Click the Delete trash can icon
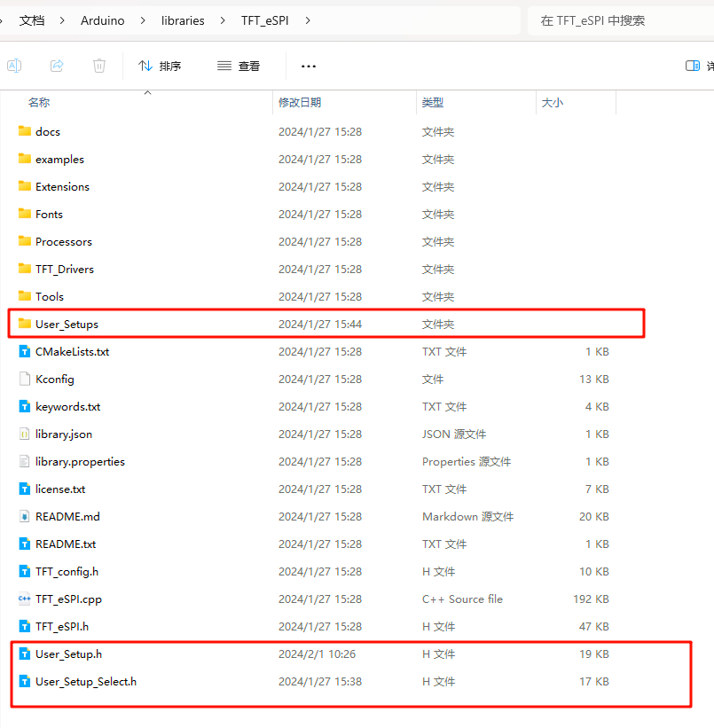Screen dimensions: 714x728 99,66
